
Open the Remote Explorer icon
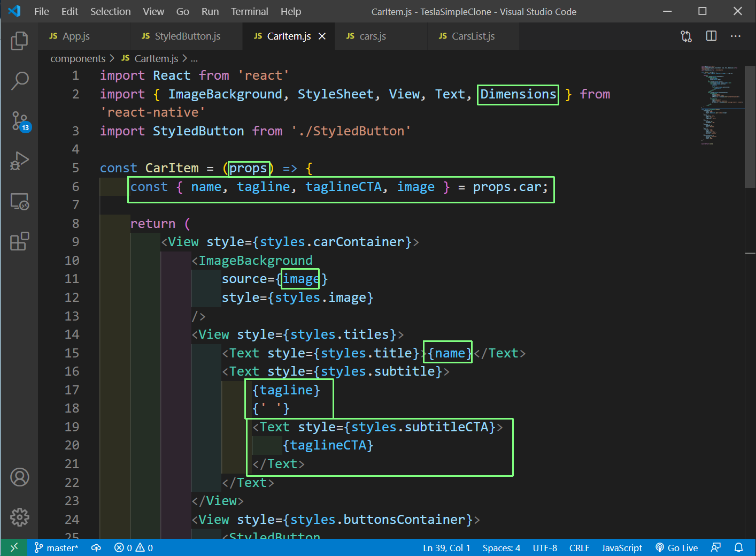tap(19, 201)
